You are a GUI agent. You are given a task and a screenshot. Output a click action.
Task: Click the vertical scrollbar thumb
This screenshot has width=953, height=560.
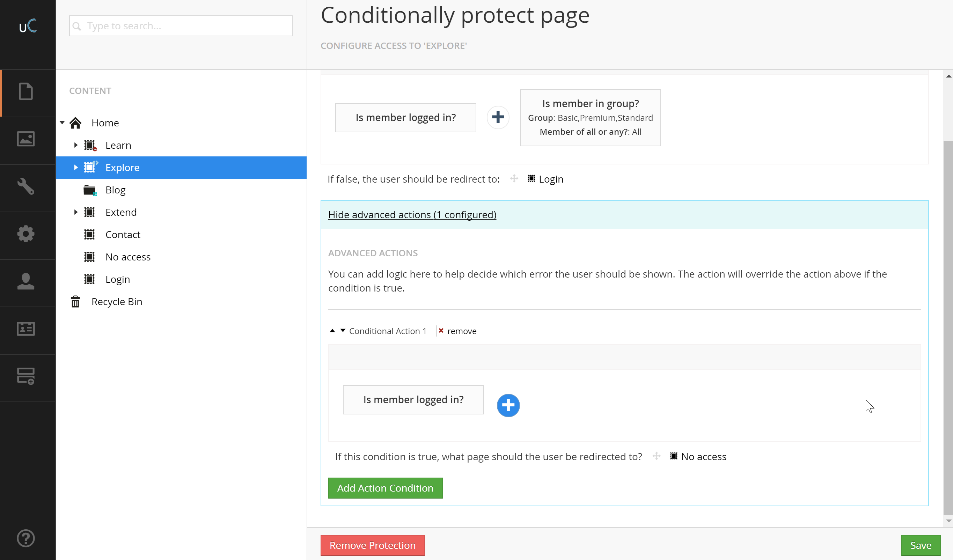click(x=948, y=327)
